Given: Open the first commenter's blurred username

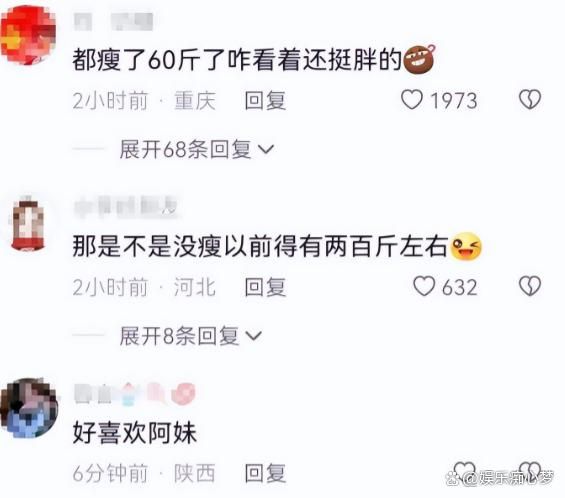Looking at the screenshot, I should (113, 21).
